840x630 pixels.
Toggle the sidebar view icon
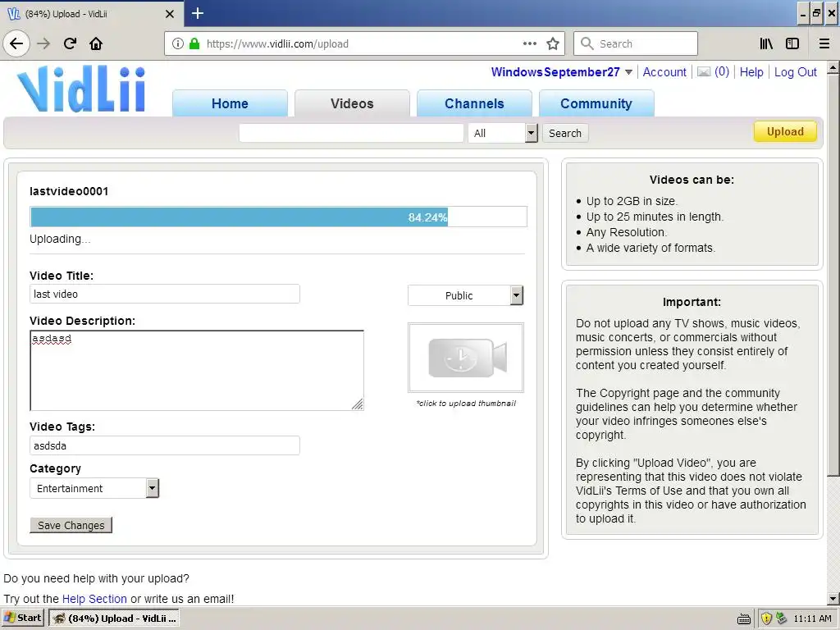(792, 43)
